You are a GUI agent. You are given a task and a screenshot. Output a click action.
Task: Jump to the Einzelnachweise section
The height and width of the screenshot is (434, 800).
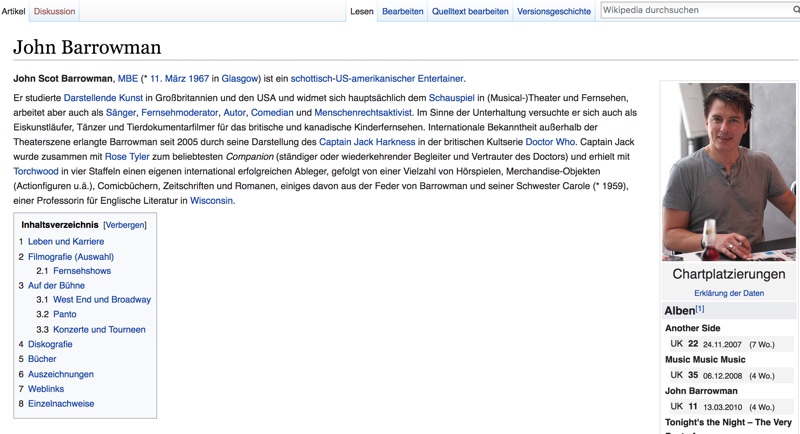61,404
